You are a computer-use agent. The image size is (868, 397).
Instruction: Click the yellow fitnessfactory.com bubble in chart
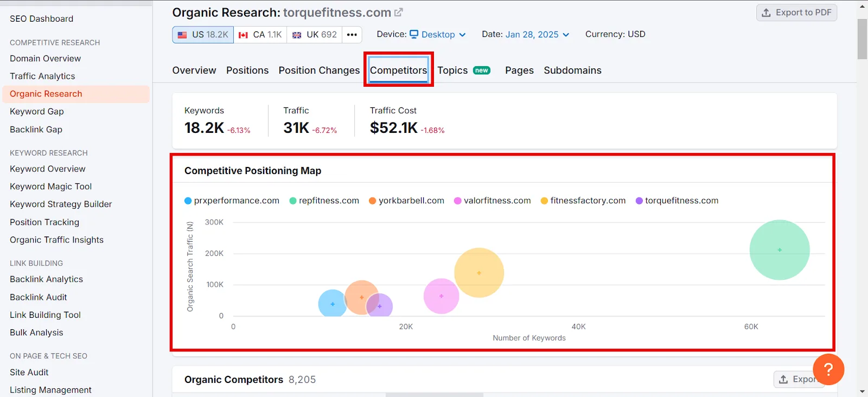click(x=479, y=273)
